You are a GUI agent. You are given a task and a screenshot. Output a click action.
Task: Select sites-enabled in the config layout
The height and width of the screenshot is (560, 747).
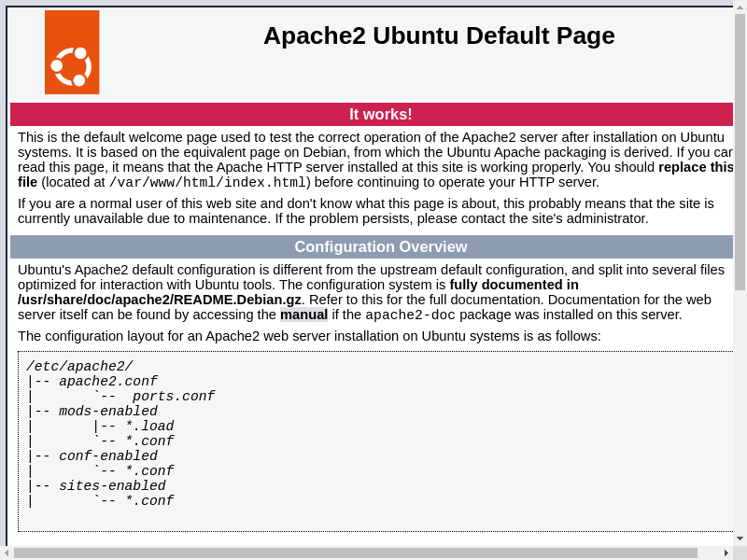point(112,486)
